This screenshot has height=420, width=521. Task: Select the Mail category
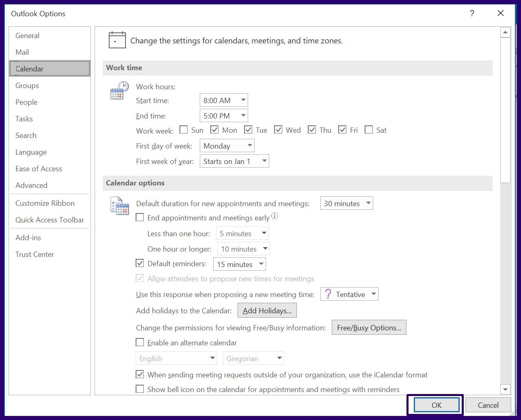tap(50, 52)
